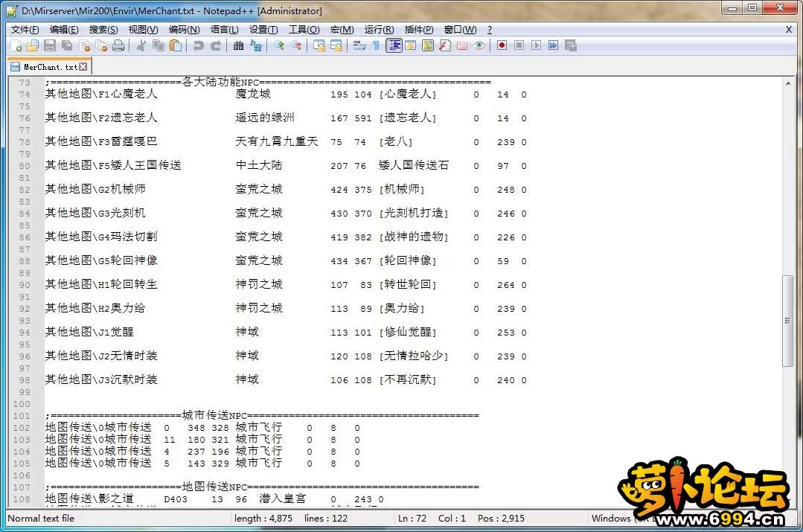Click the Zoom In icon
803x532 pixels.
(x=278, y=45)
